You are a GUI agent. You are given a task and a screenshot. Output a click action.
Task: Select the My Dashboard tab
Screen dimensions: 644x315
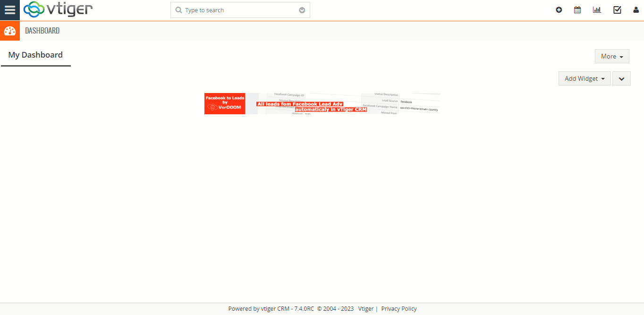pos(35,55)
